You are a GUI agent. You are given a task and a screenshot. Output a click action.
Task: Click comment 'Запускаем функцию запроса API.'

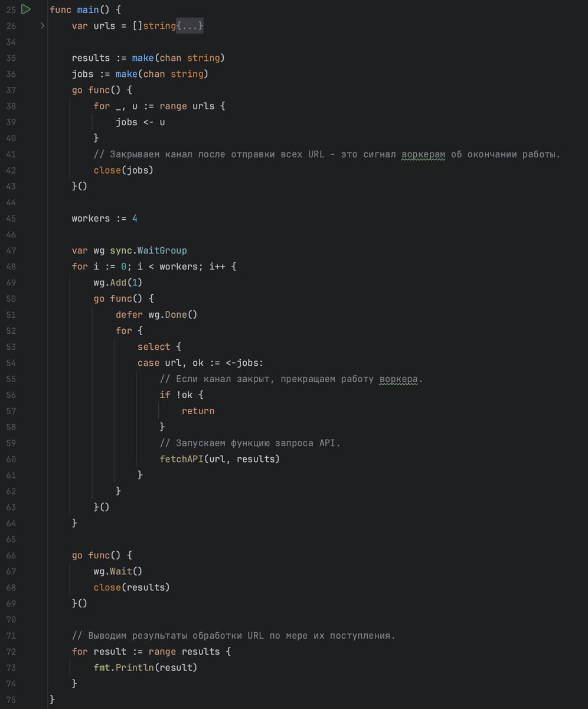point(258,443)
